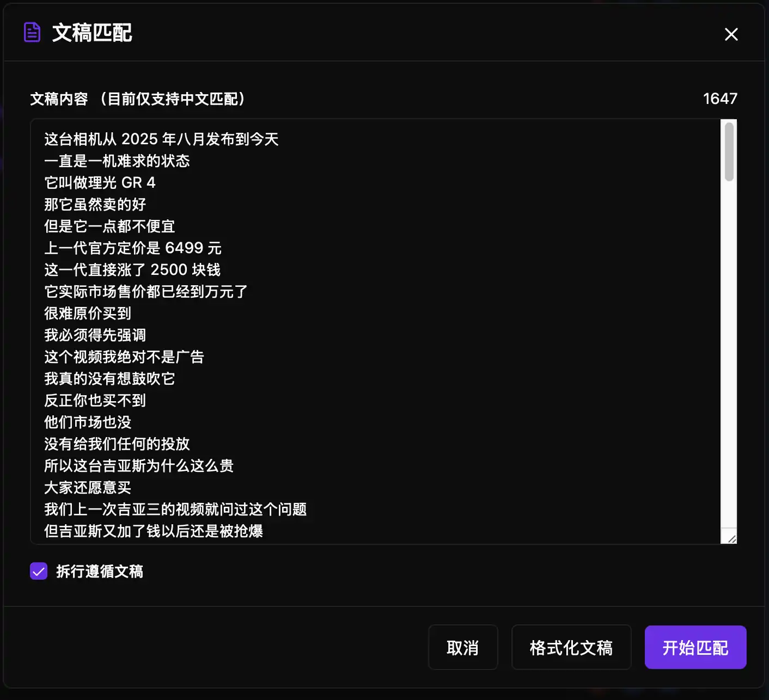Place cursor on the line 它叫做理光 GR 4
Image resolution: width=769 pixels, height=700 pixels.
100,183
